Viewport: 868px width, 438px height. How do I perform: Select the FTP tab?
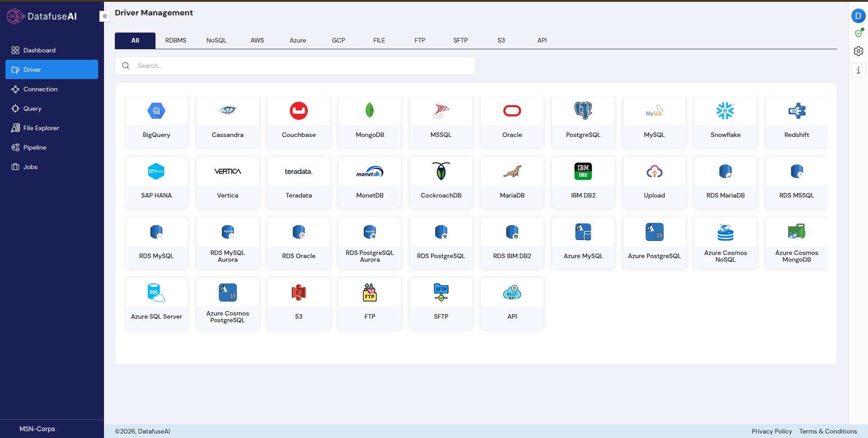[x=420, y=40]
